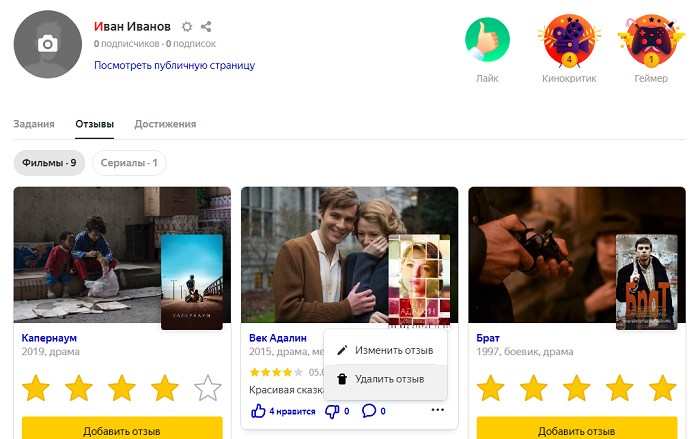Click the three-dots menu on Век Адалин
This screenshot has height=439, width=700.
click(x=438, y=410)
